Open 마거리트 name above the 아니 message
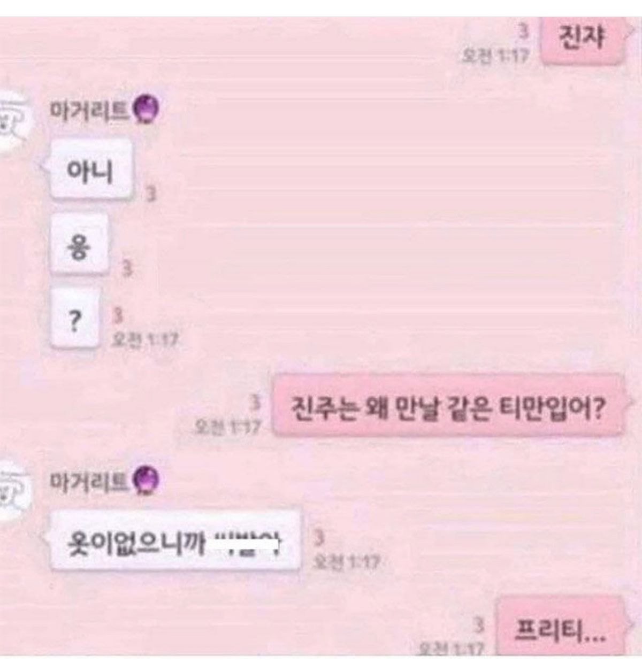 tap(89, 110)
